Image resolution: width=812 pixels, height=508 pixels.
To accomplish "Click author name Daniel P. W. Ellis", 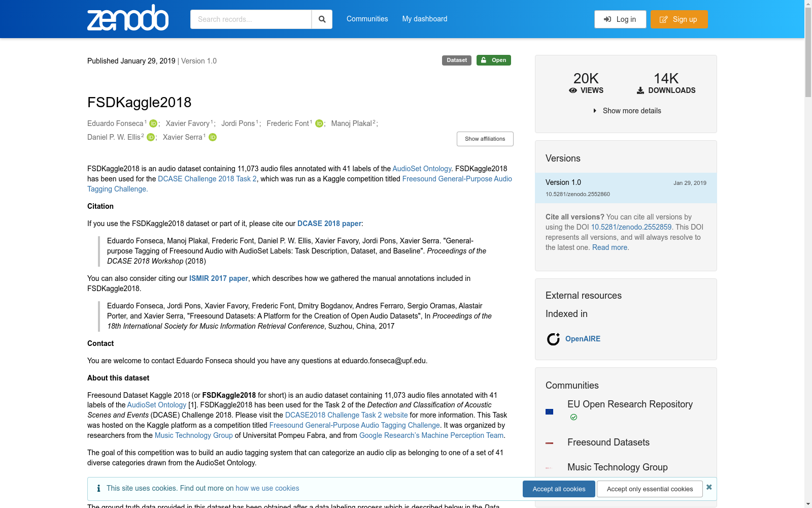I will pos(114,137).
